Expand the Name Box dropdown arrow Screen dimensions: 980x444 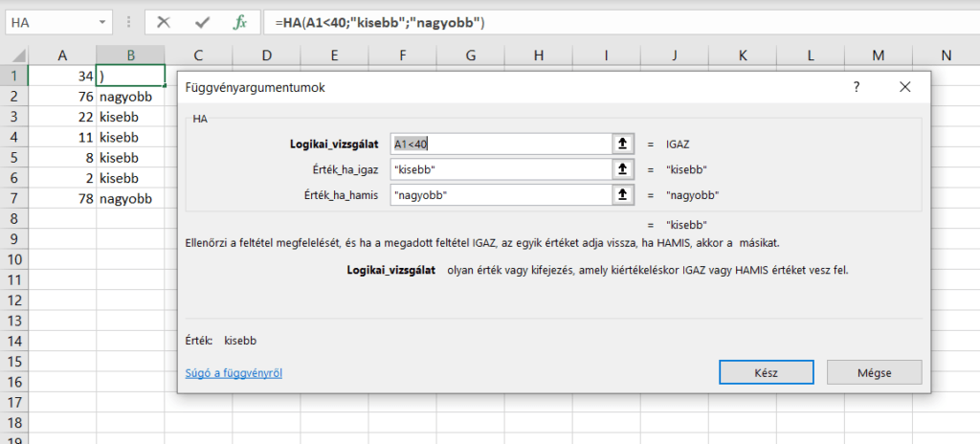tap(102, 23)
